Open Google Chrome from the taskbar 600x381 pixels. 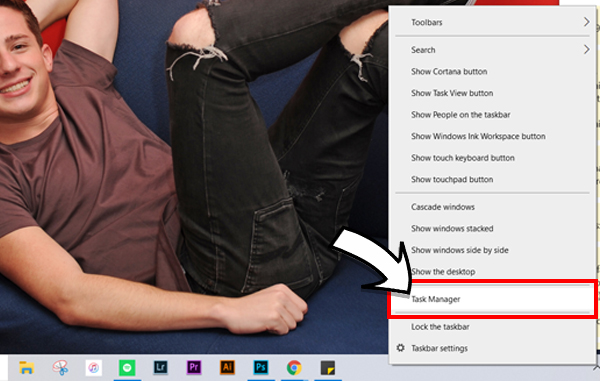[294, 368]
